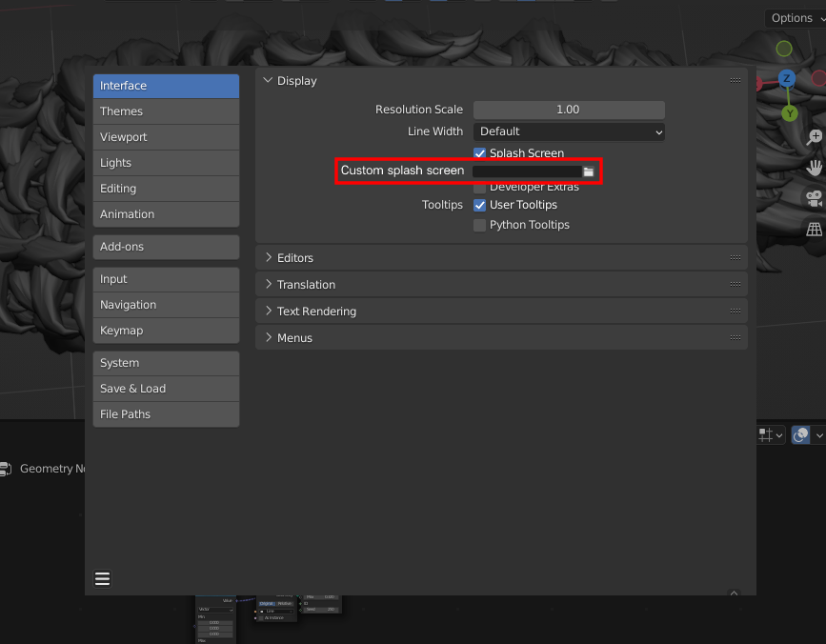Select the Navigation preferences tab
This screenshot has width=826, height=644.
[166, 306]
